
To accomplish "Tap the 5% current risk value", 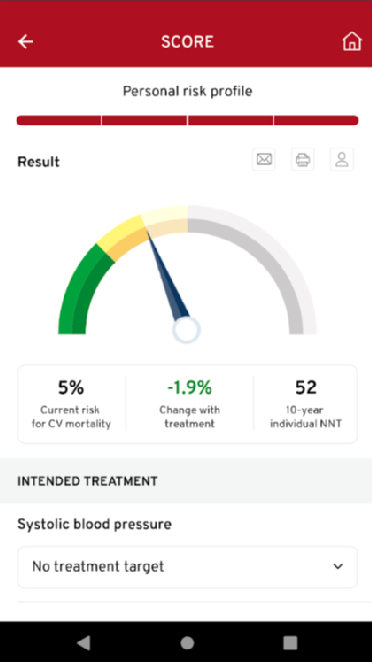I will click(x=71, y=388).
